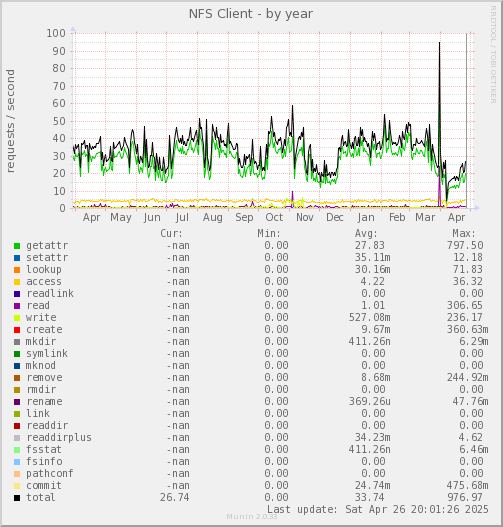Click the mkdir gray legend swatch
The height and width of the screenshot is (527, 503).
[17, 342]
